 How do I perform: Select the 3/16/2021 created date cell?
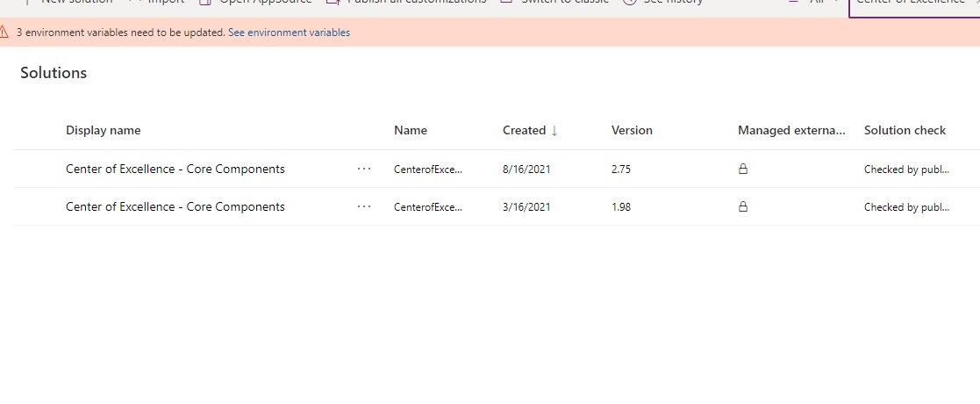pyautogui.click(x=526, y=206)
